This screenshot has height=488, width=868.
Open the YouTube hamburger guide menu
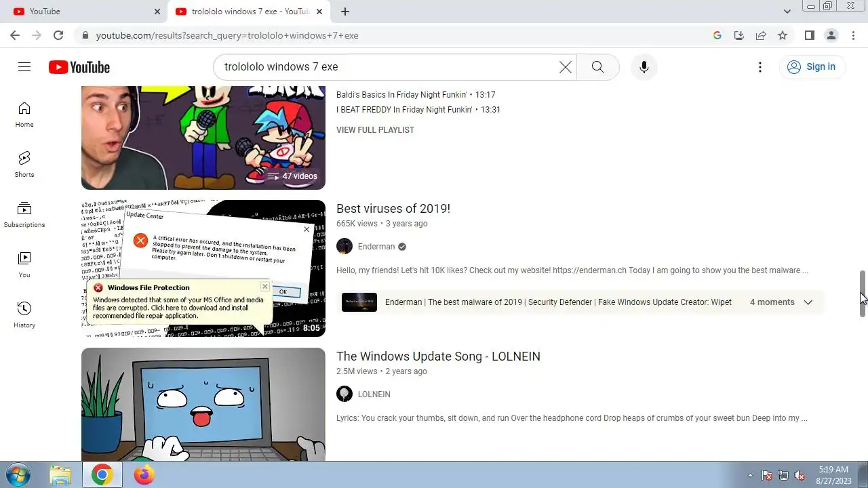point(24,66)
